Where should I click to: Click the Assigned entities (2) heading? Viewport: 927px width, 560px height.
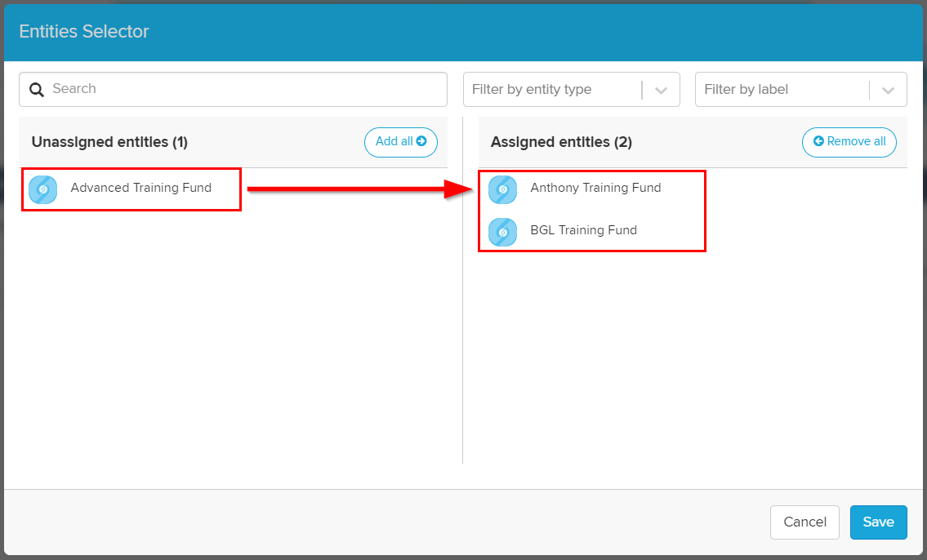(x=561, y=142)
